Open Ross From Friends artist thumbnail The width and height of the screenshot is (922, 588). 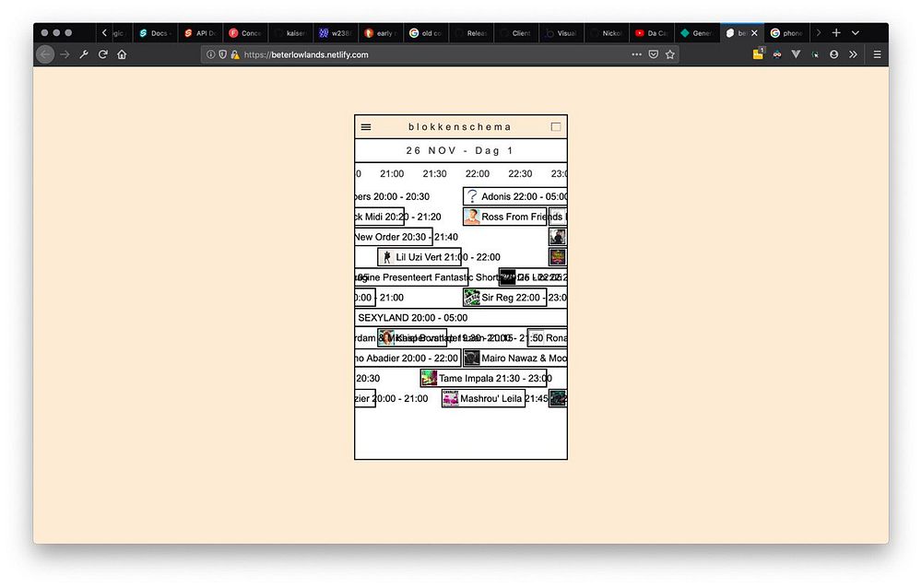coord(471,217)
